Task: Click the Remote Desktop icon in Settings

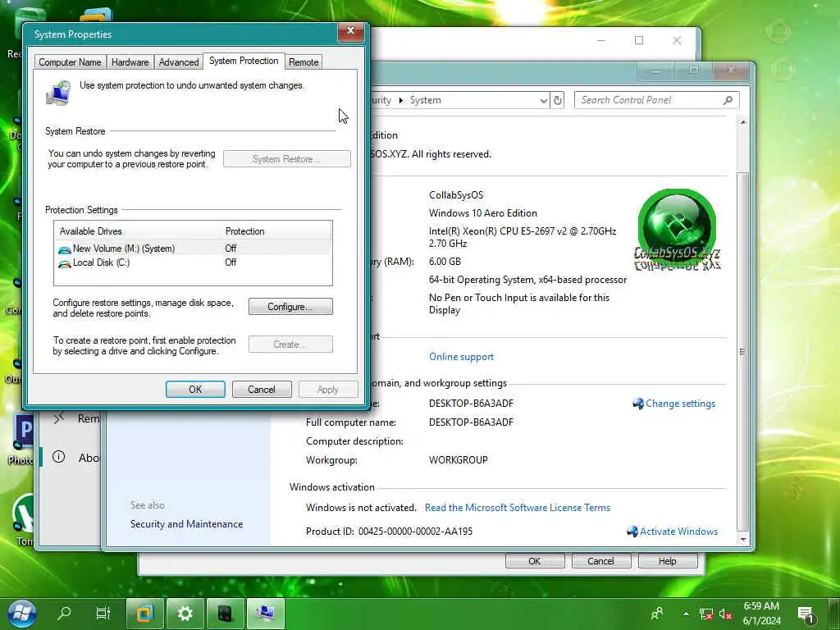Action: 58,418
